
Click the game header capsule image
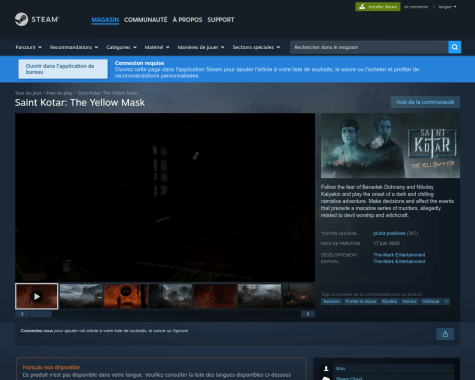(x=390, y=146)
